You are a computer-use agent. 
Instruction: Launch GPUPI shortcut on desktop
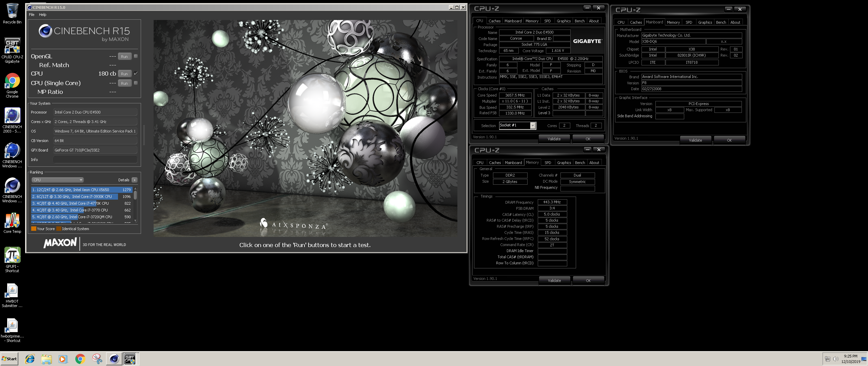(x=12, y=259)
